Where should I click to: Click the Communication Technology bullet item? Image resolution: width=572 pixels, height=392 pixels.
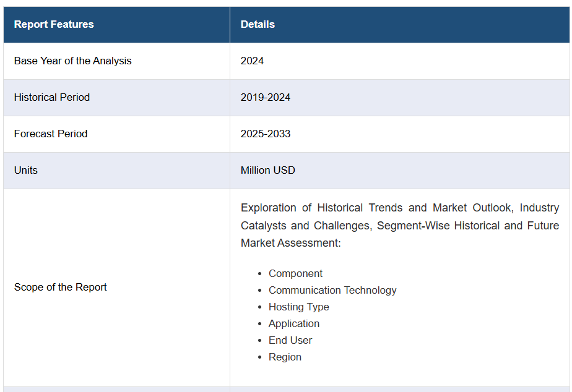332,291
